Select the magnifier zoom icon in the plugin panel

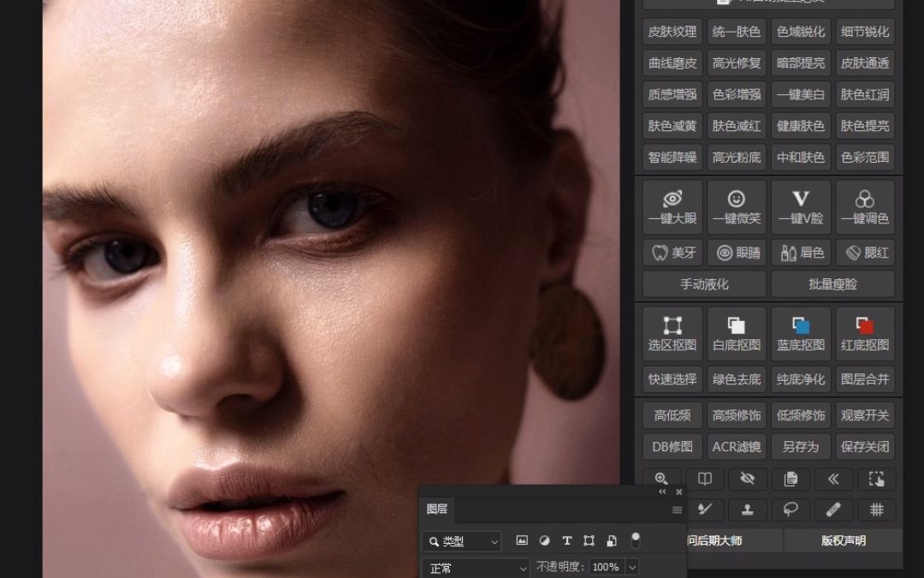coord(661,479)
